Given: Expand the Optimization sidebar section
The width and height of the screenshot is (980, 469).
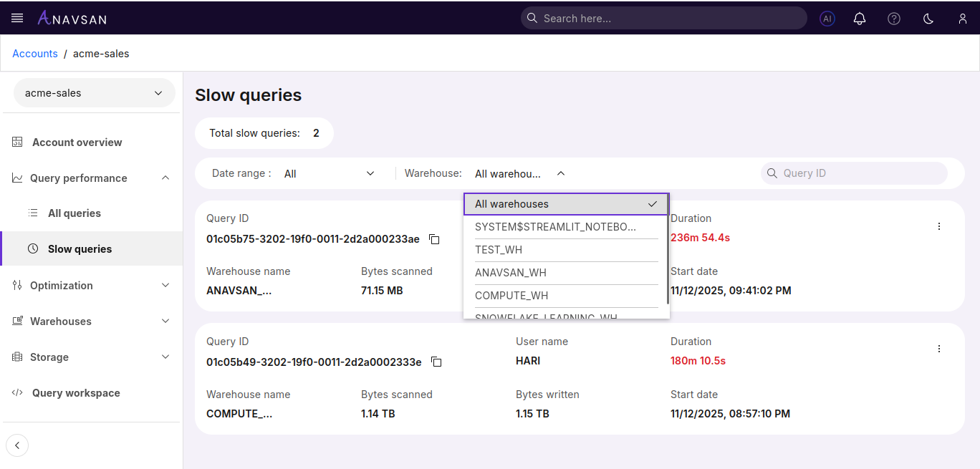Looking at the screenshot, I should 92,286.
